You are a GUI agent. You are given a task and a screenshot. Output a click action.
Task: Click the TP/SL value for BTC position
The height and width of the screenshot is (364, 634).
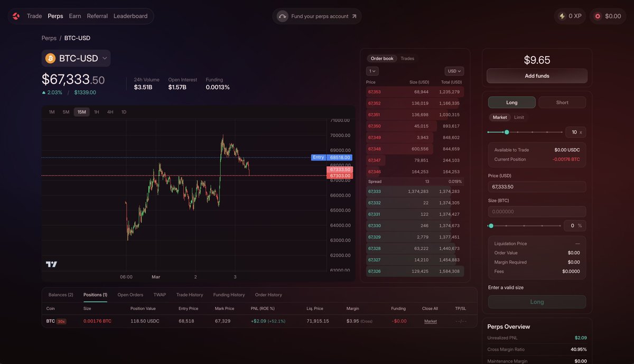click(x=461, y=321)
